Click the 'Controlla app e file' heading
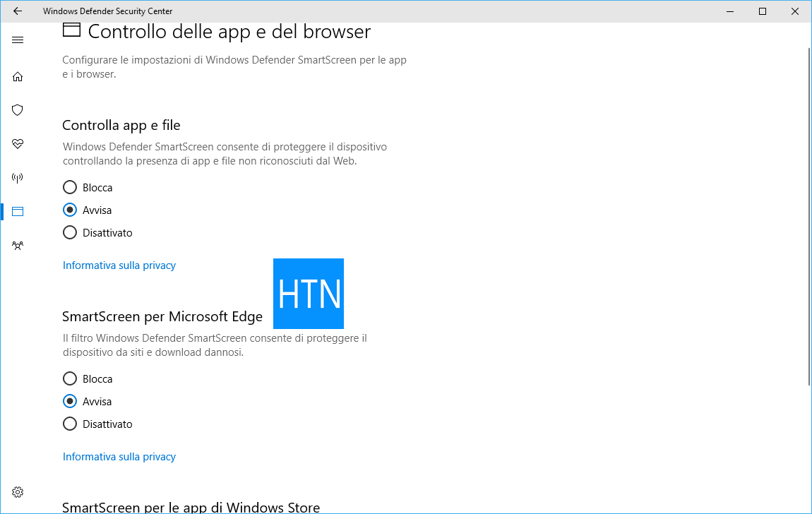 121,125
